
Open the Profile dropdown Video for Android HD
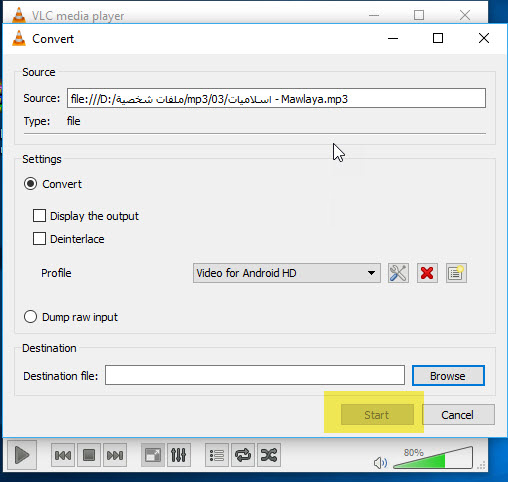pyautogui.click(x=287, y=273)
